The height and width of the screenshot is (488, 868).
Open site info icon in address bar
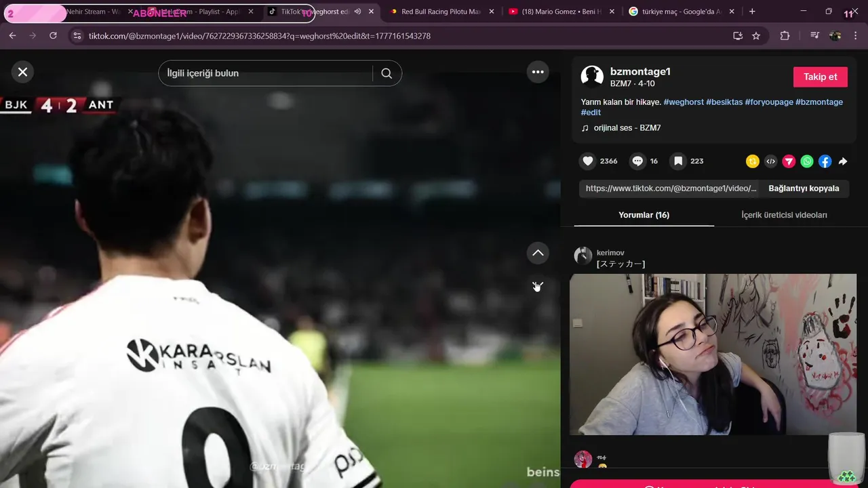pyautogui.click(x=77, y=36)
